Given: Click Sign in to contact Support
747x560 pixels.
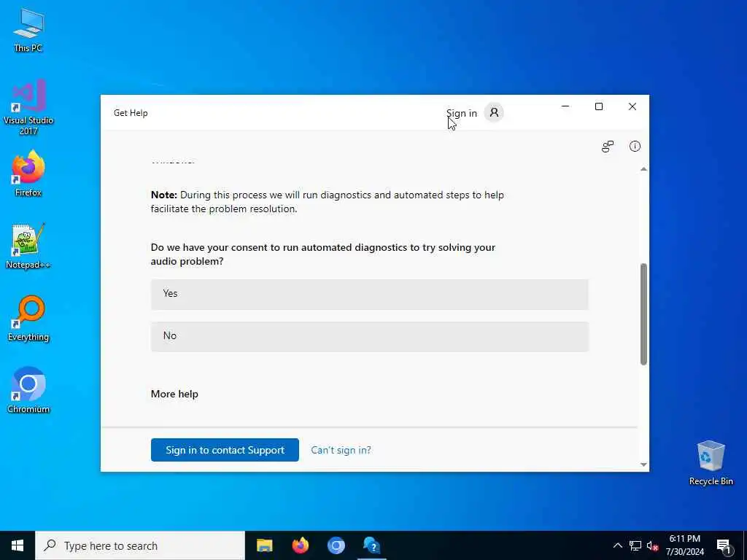Looking at the screenshot, I should pyautogui.click(x=225, y=450).
